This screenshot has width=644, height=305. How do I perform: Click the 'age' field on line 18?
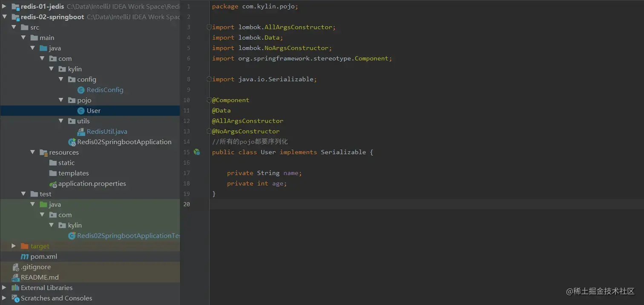tap(278, 183)
